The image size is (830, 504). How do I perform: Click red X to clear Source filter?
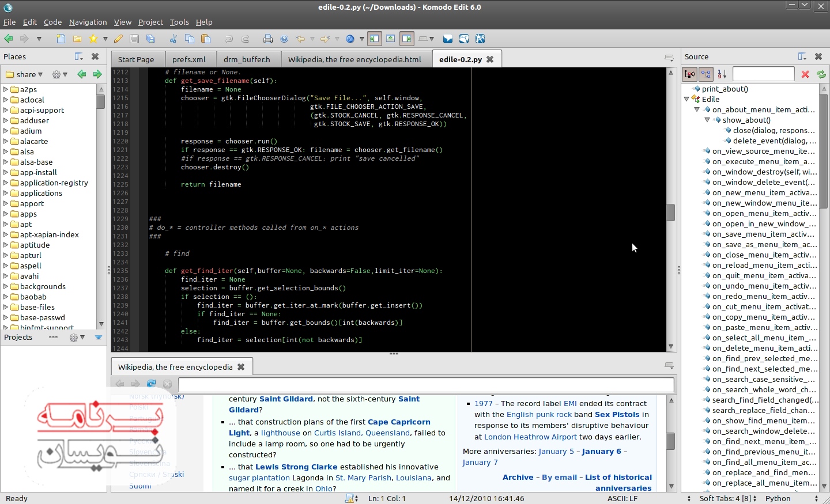805,74
